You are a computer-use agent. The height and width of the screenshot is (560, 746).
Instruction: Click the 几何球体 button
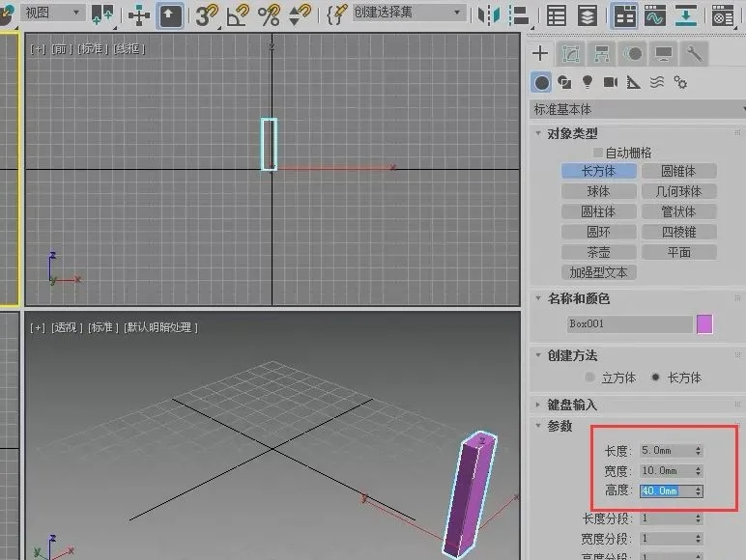[x=679, y=191]
